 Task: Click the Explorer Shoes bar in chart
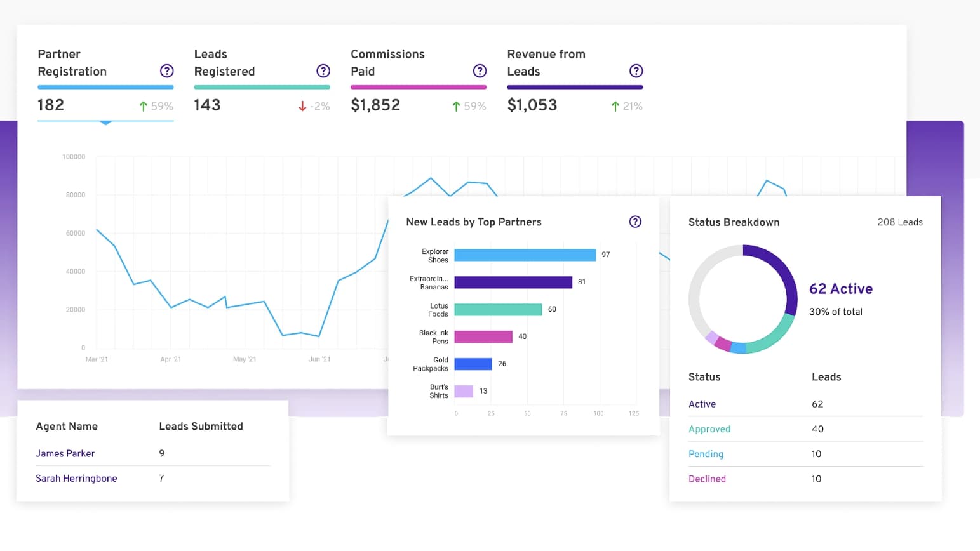[x=525, y=255]
